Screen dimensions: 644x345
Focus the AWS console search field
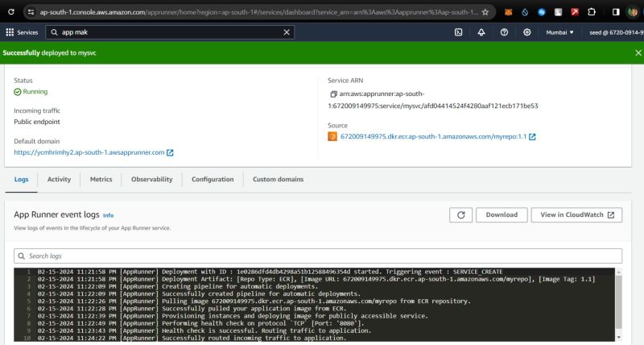[x=170, y=32]
